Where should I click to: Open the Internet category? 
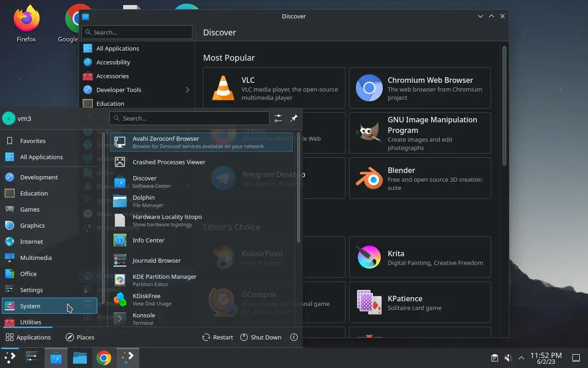pos(50,241)
